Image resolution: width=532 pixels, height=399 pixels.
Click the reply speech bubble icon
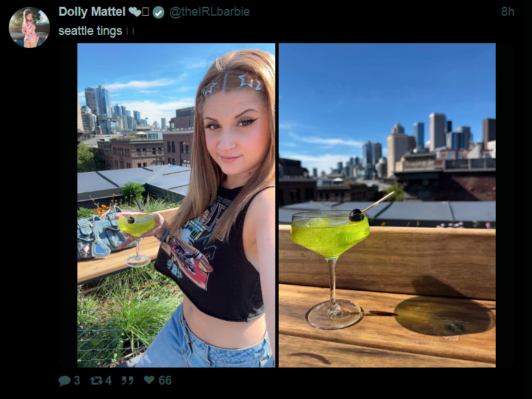coord(64,381)
